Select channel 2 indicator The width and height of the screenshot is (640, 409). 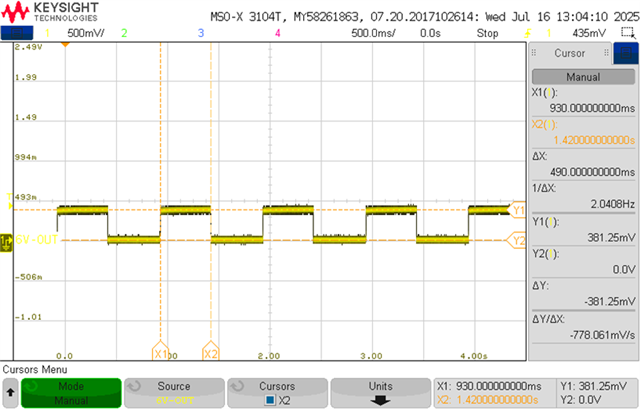coord(124,33)
